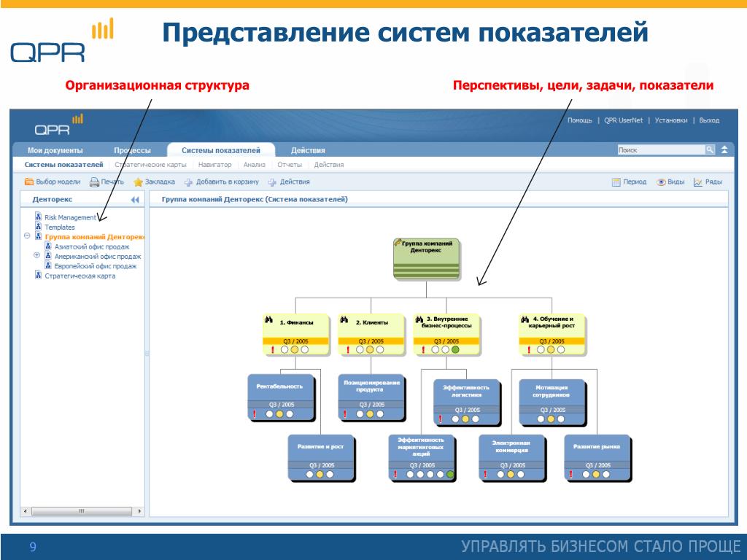Click in the Поиск search field
747x560 pixels.
[661, 149]
